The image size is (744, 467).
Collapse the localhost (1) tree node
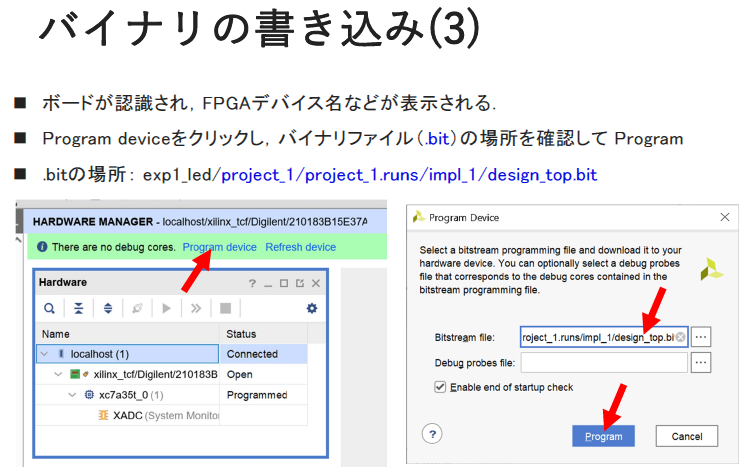click(x=44, y=354)
